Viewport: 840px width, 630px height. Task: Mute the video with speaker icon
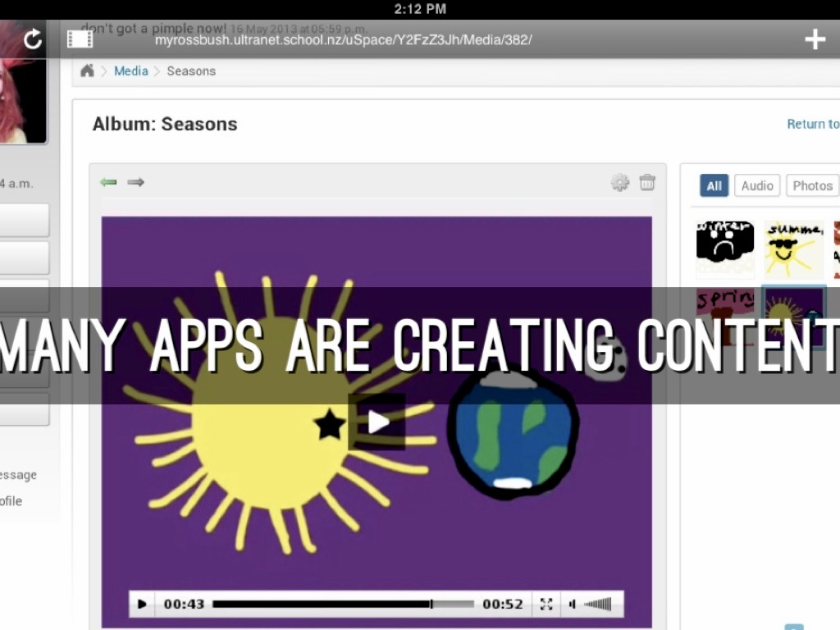(573, 605)
